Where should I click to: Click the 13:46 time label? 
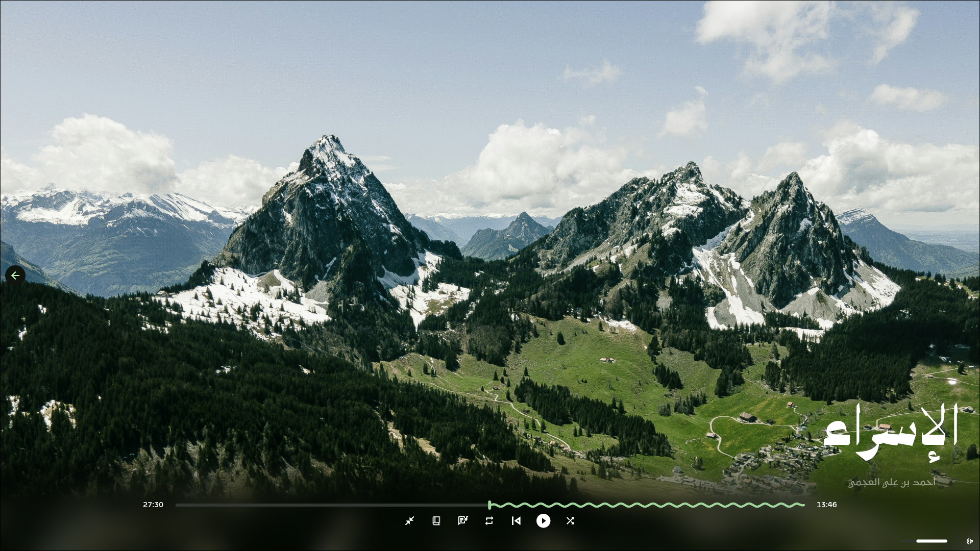tap(826, 505)
